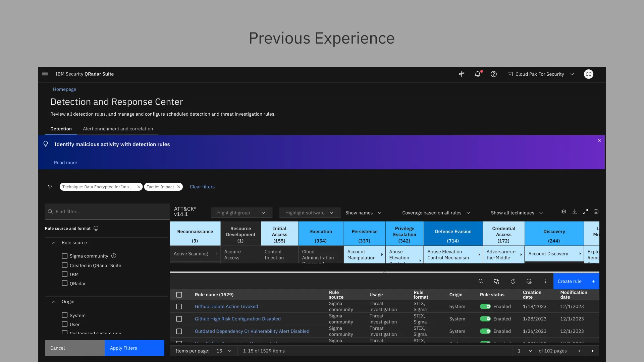
Task: Click the Account Manipulation technique cell
Action: pyautogui.click(x=365, y=255)
